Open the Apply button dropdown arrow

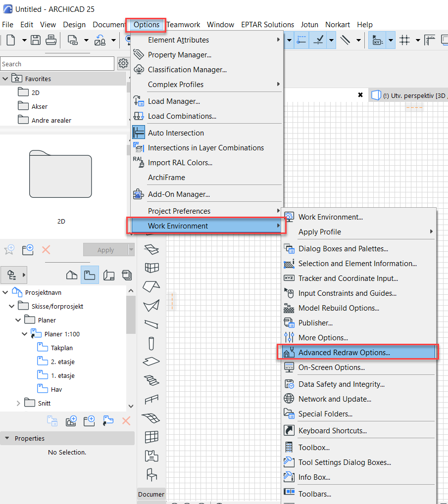click(x=131, y=250)
